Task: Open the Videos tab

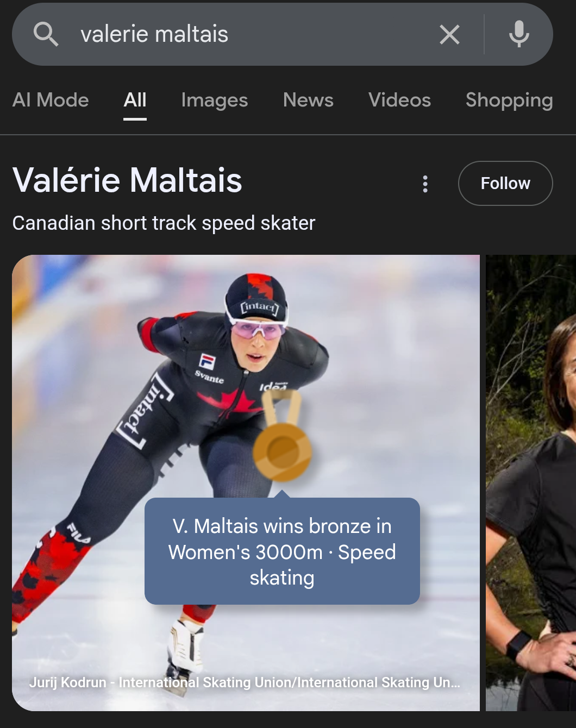Action: tap(399, 100)
